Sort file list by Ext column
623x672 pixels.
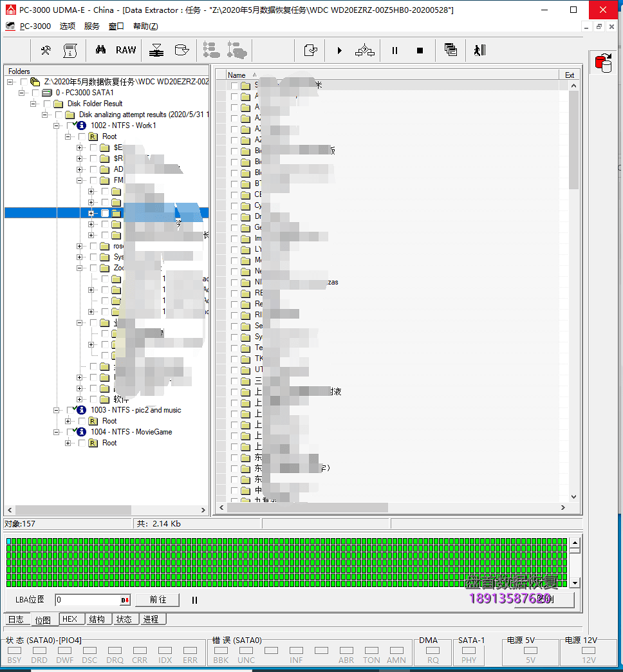[570, 75]
